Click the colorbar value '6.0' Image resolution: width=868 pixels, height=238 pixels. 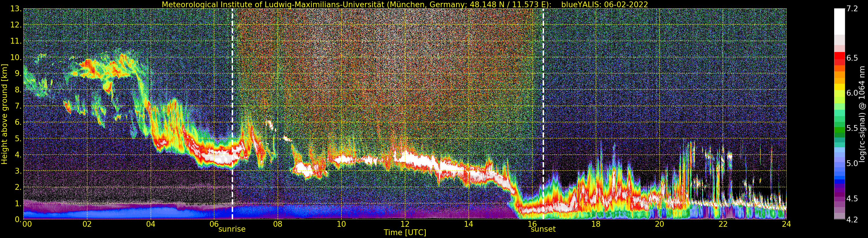(852, 93)
